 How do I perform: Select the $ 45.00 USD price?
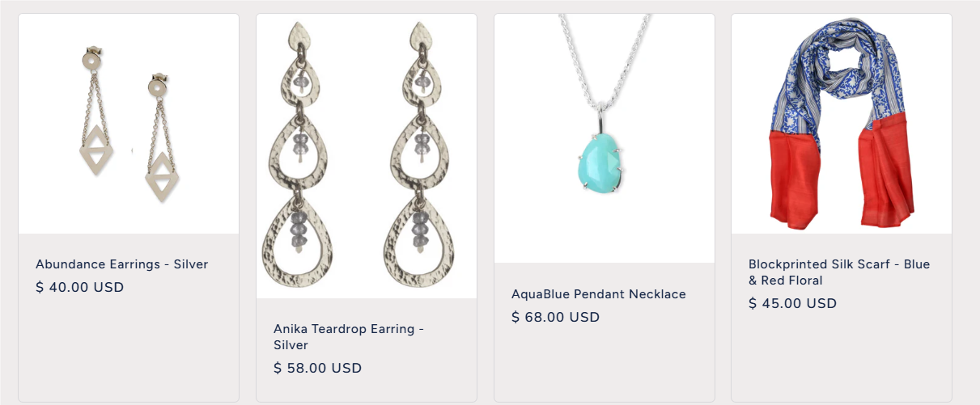click(793, 303)
